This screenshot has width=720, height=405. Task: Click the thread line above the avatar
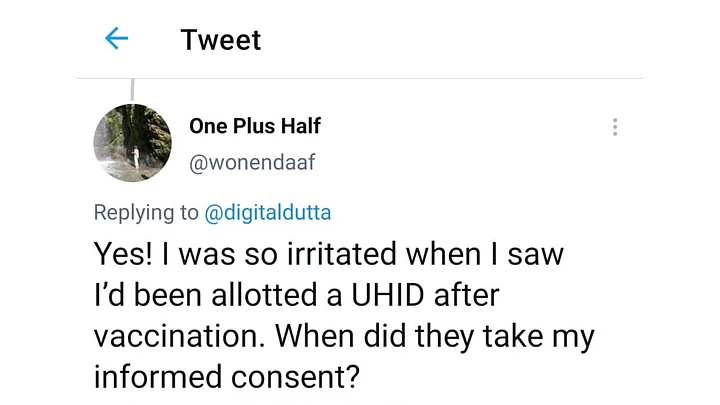pos(133,90)
